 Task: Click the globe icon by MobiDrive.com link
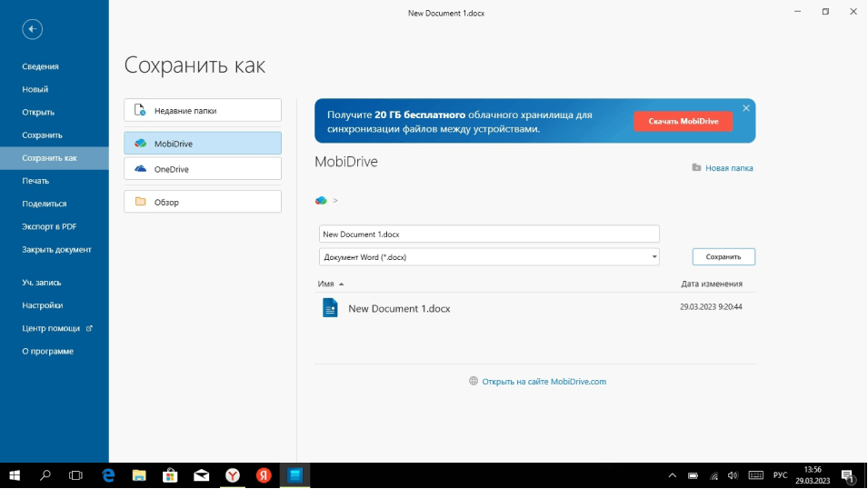click(474, 381)
